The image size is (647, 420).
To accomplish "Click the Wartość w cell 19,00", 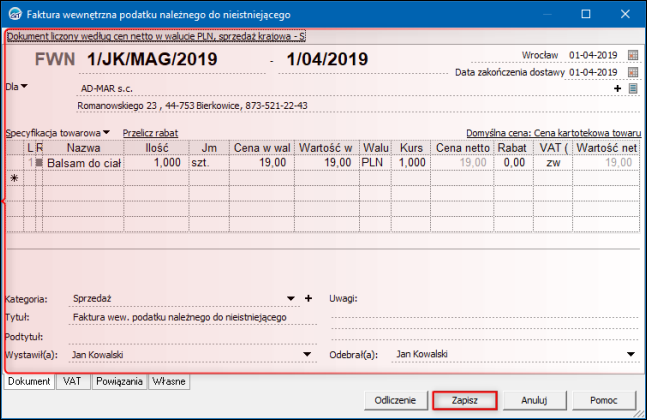I will [x=327, y=163].
